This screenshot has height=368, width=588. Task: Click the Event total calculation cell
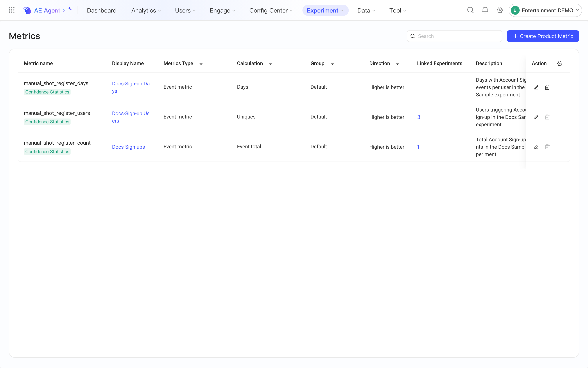[x=249, y=147]
